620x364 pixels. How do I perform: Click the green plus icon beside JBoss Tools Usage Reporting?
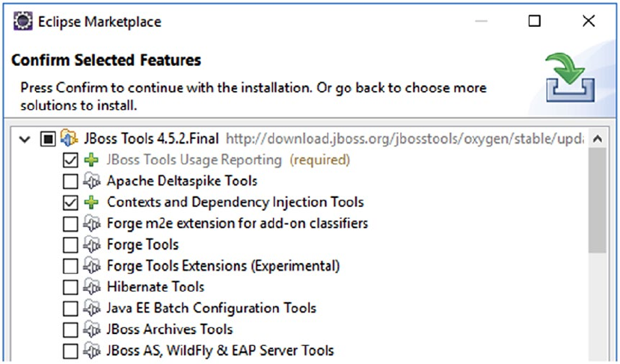click(91, 160)
